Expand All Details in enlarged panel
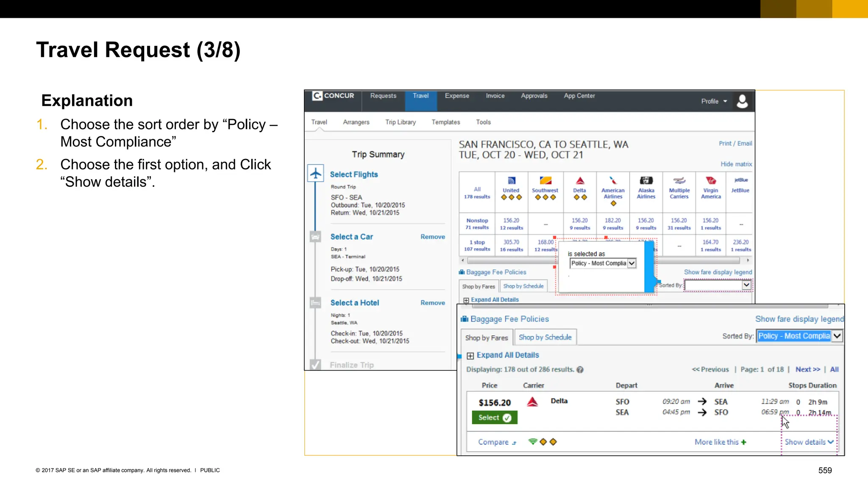 coord(503,355)
